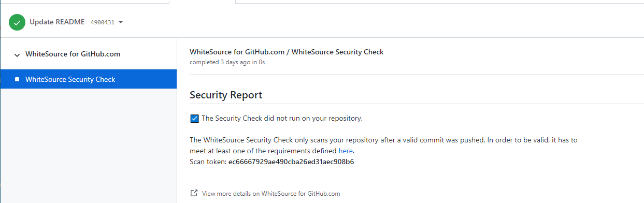Image resolution: width=644 pixels, height=203 pixels.
Task: Click the WhiteSource Security Check header title
Action: [x=287, y=52]
